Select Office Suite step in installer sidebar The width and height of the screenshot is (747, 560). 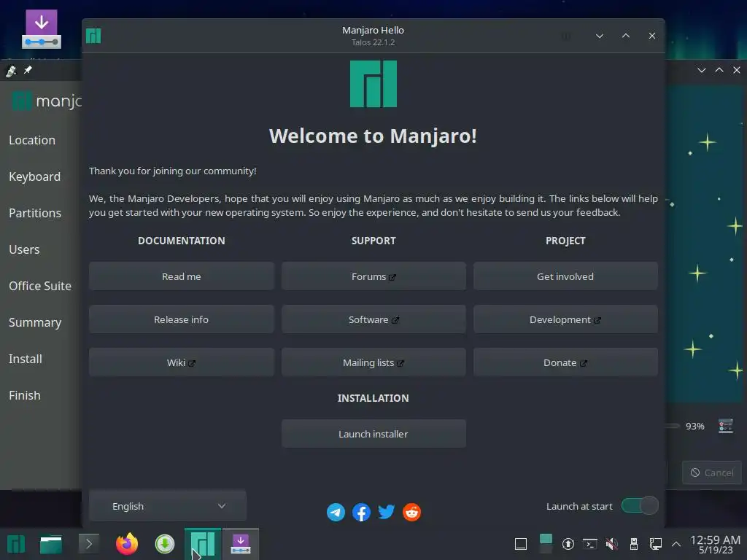(x=40, y=286)
